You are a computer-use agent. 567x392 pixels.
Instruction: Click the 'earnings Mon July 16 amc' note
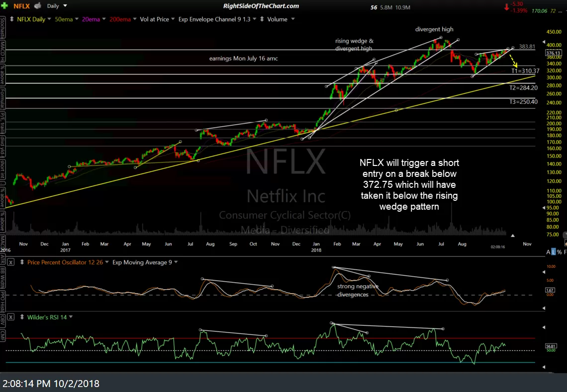click(243, 59)
